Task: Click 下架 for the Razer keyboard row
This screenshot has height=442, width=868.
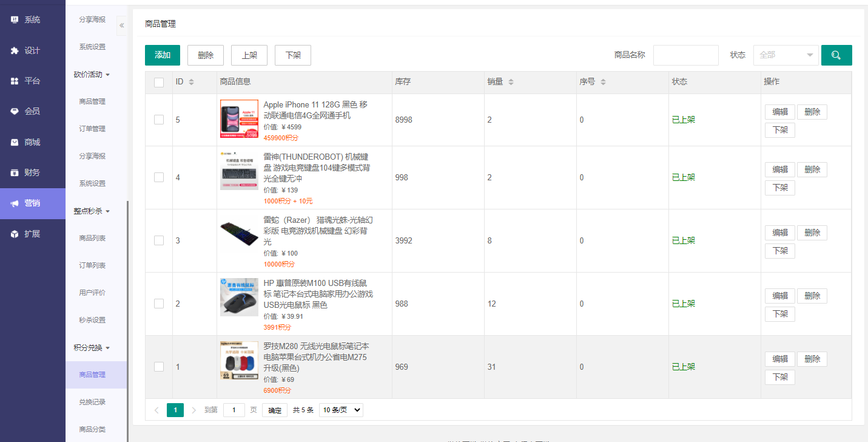Action: pos(780,251)
